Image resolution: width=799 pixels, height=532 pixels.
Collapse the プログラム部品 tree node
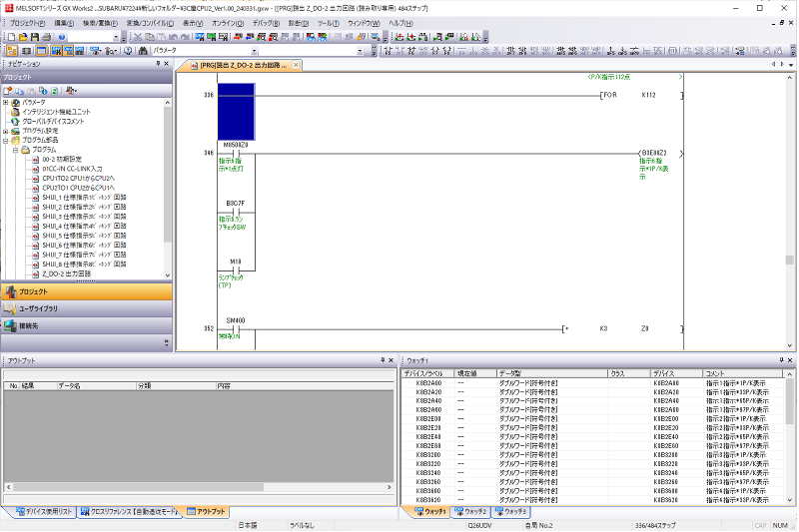click(x=6, y=140)
